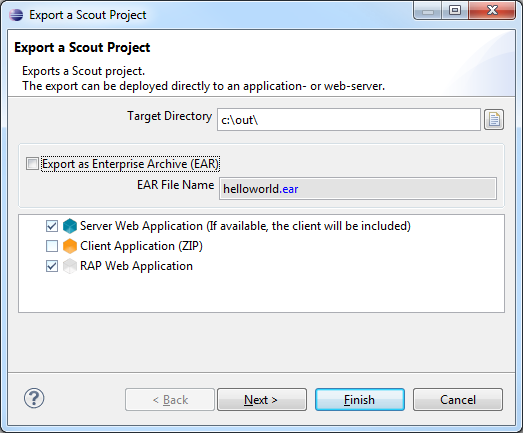Screen dimensions: 523x433
Task: Maximize the Export a Scout Project window
Action: (455, 10)
